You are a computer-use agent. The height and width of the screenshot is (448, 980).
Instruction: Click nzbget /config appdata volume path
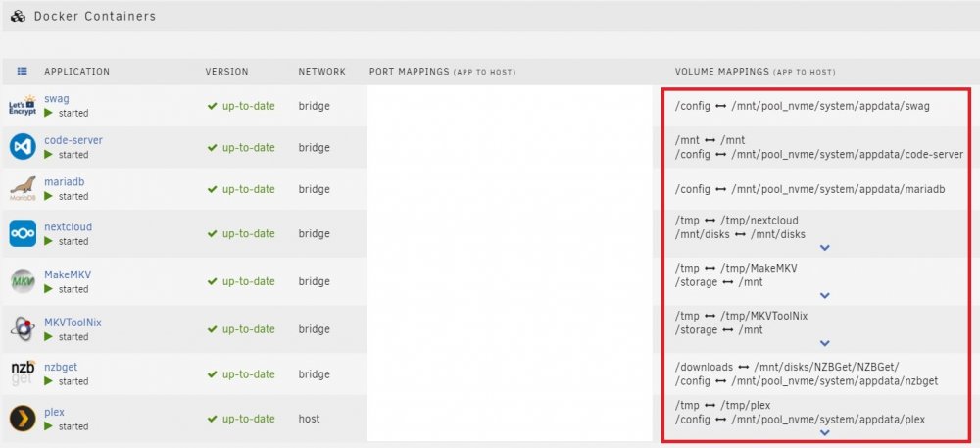tap(807, 380)
